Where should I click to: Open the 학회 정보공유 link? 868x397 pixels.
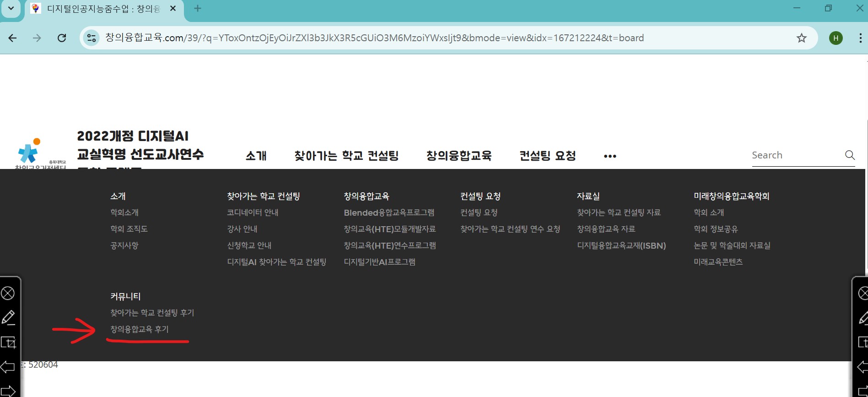(x=716, y=229)
